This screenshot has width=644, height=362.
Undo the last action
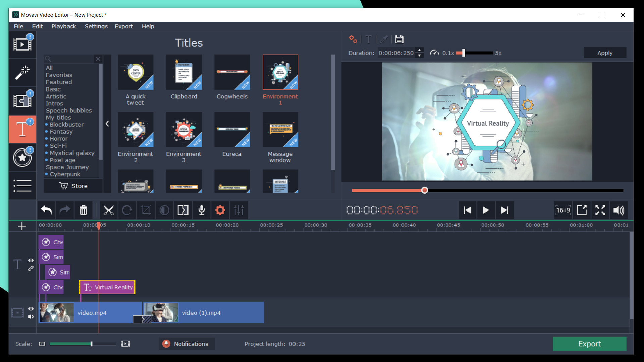pyautogui.click(x=46, y=210)
